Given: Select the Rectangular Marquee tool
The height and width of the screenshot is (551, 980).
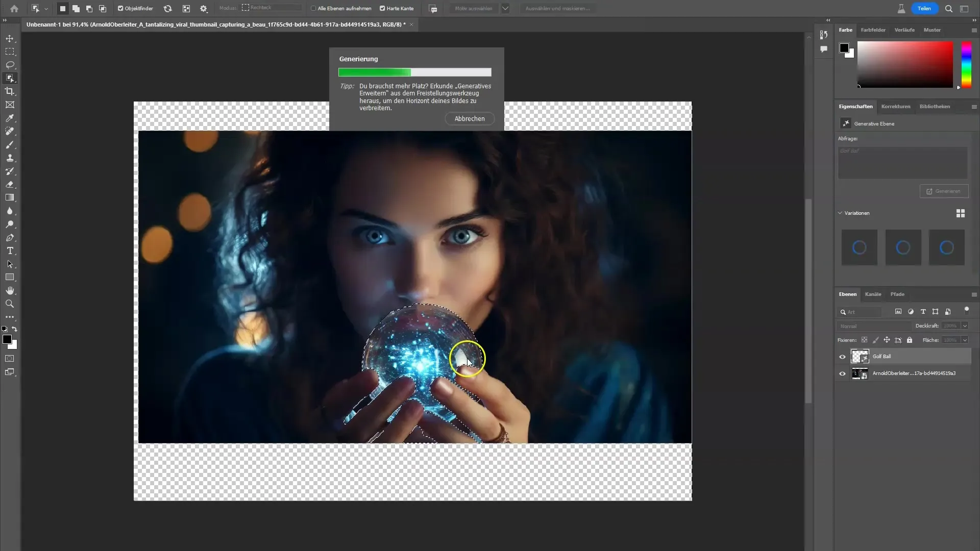Looking at the screenshot, I should tap(10, 52).
